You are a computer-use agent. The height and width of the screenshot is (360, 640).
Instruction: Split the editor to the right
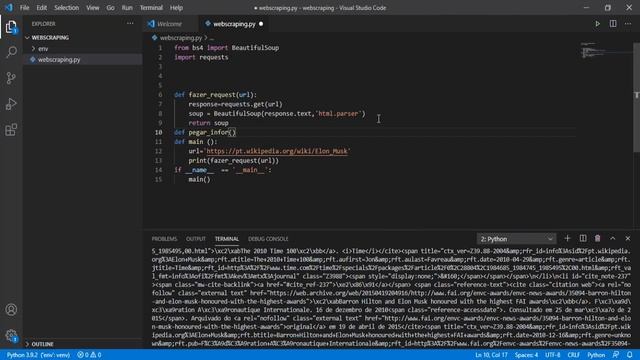click(x=613, y=24)
